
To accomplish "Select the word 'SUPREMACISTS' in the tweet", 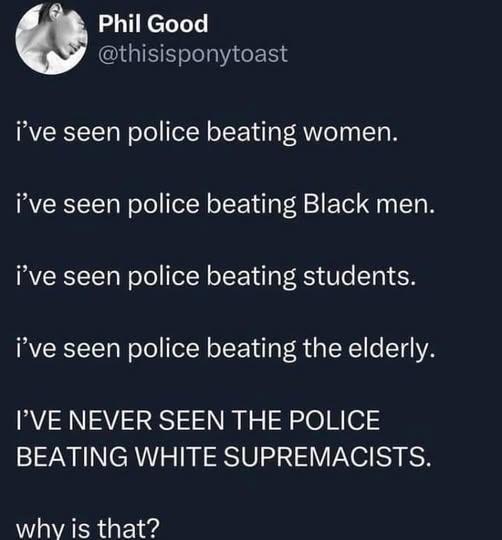I will tap(325, 456).
